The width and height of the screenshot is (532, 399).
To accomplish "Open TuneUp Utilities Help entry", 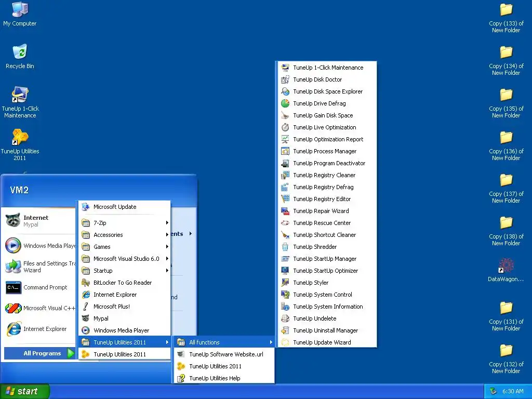I will tap(224, 378).
